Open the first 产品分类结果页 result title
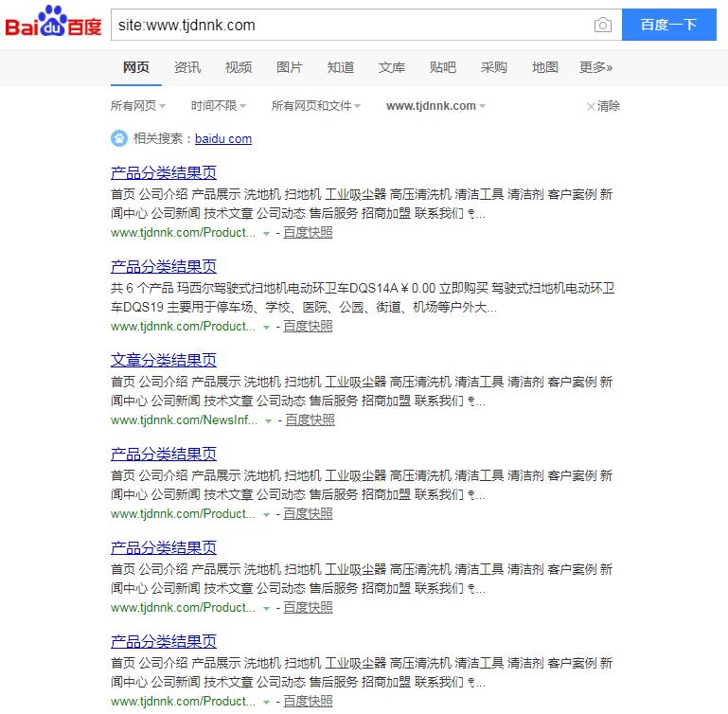Viewport: 728px width, 714px height. 164,172
